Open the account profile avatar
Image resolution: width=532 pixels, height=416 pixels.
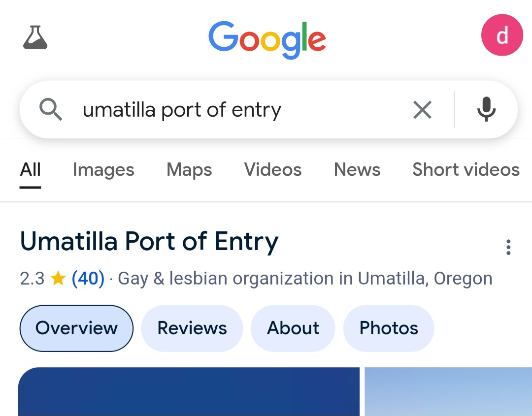501,35
